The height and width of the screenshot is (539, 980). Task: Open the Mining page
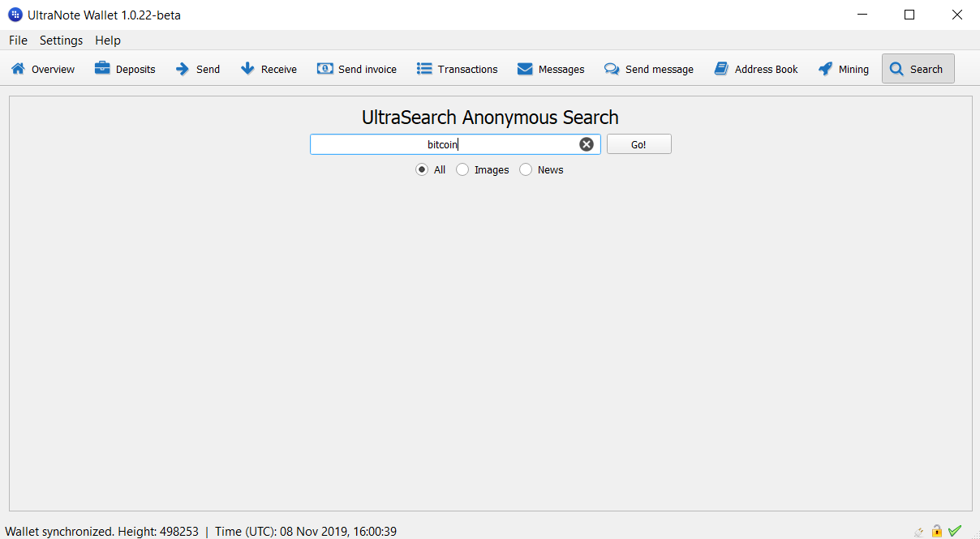[x=844, y=69]
